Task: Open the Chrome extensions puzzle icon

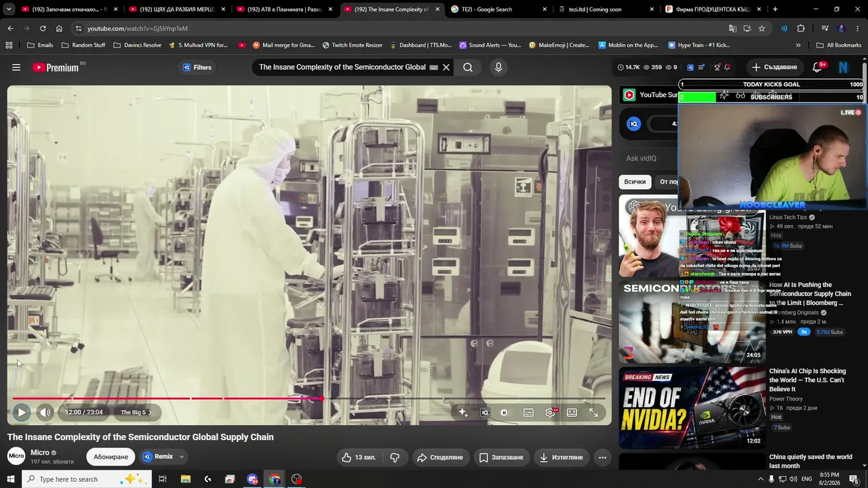Action: (x=801, y=28)
